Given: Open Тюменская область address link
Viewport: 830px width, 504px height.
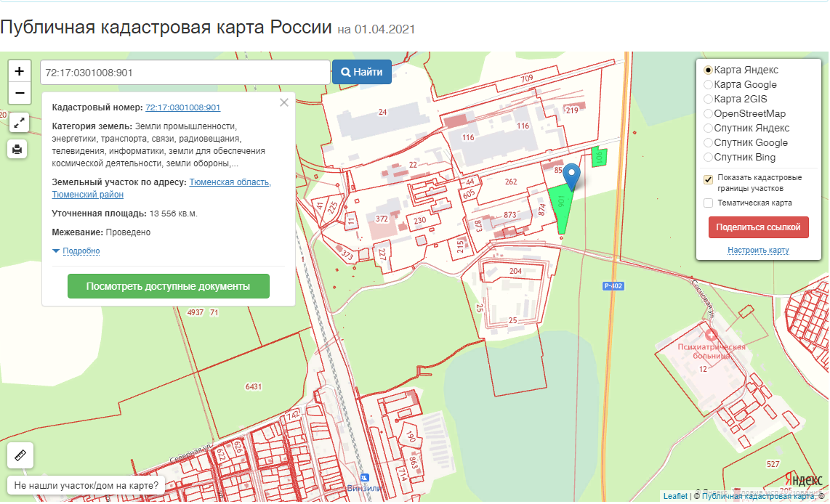Looking at the screenshot, I should pyautogui.click(x=230, y=182).
